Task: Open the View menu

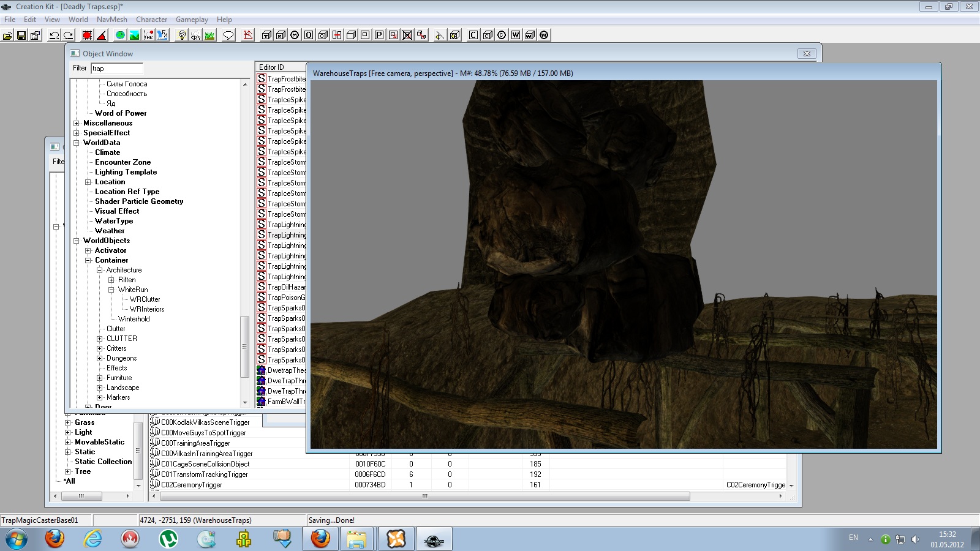Action: pos(52,20)
